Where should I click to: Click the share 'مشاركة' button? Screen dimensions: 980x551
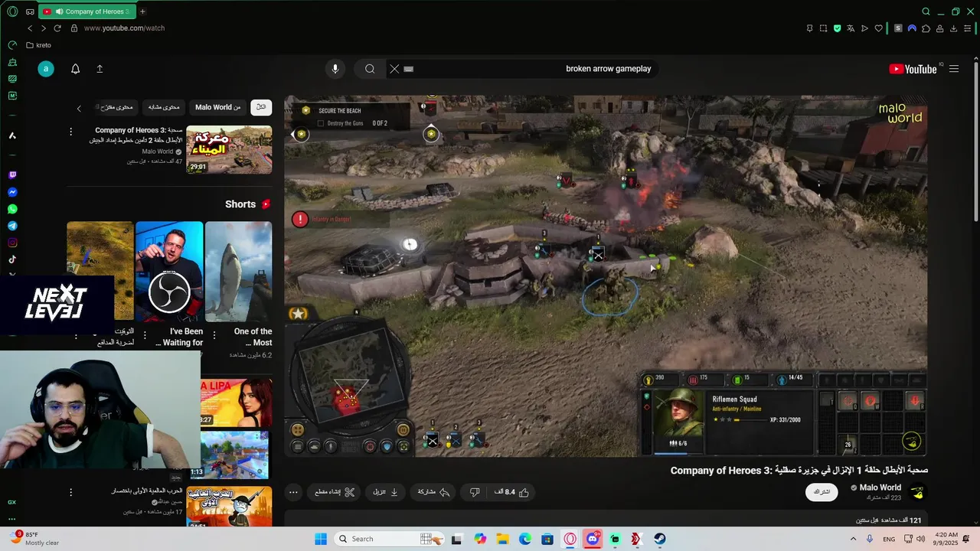(434, 492)
